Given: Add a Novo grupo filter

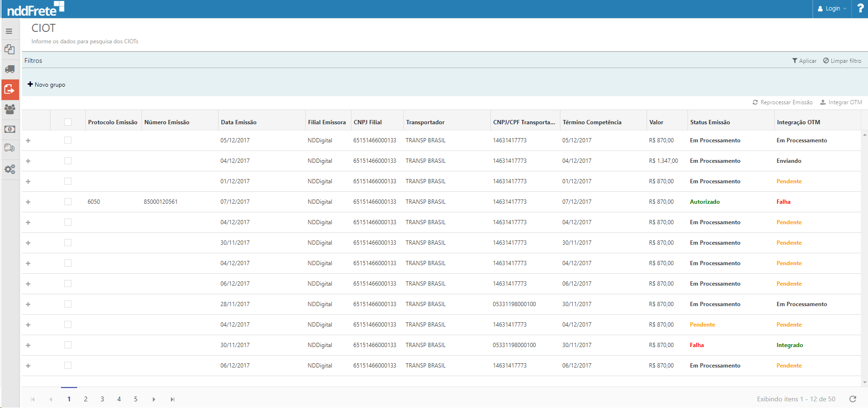Looking at the screenshot, I should tap(46, 85).
